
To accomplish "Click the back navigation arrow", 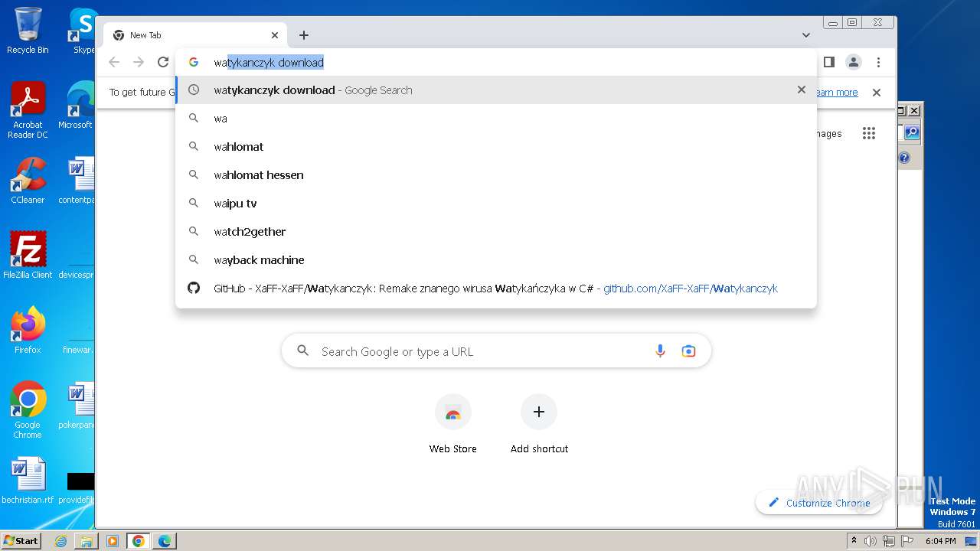I will click(x=114, y=62).
